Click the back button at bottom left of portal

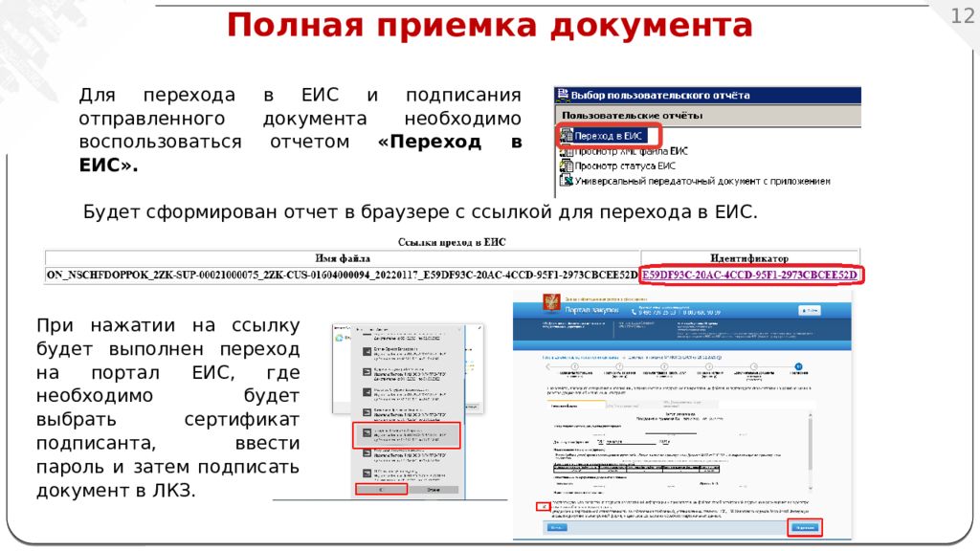[558, 527]
